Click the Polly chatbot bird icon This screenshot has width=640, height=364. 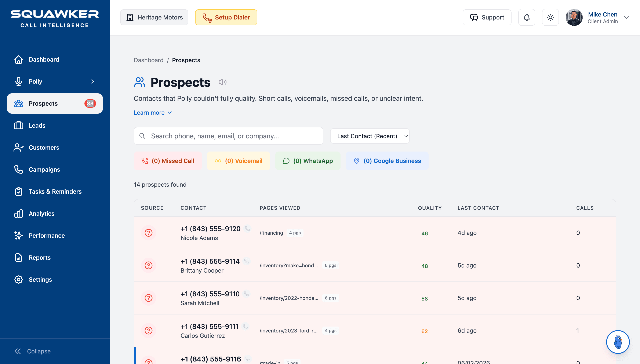click(x=618, y=342)
